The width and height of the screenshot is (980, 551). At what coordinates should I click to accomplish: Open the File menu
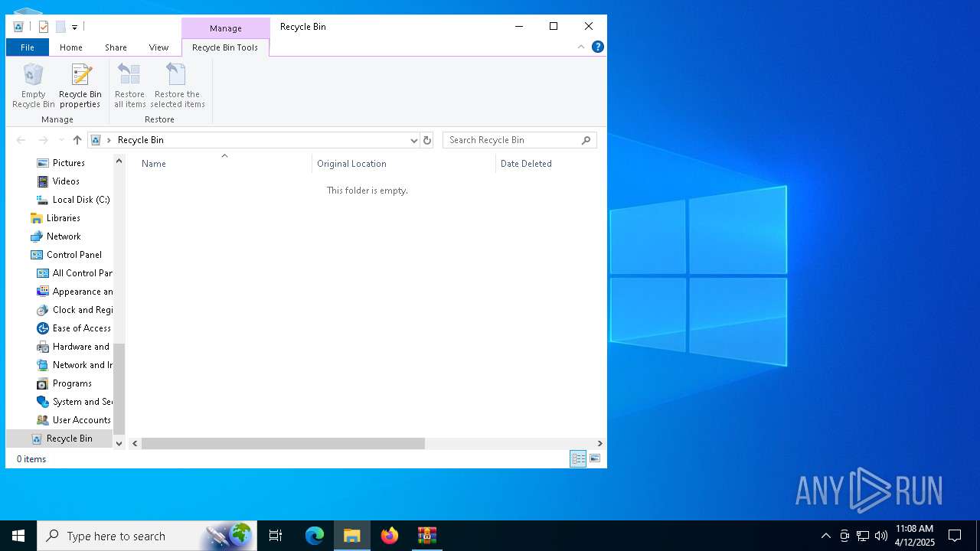point(28,47)
